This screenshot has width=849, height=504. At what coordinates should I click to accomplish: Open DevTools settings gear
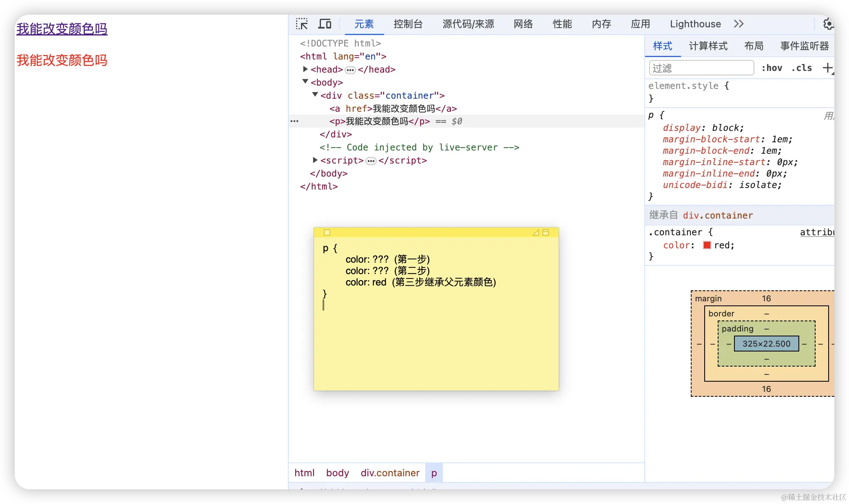point(828,24)
